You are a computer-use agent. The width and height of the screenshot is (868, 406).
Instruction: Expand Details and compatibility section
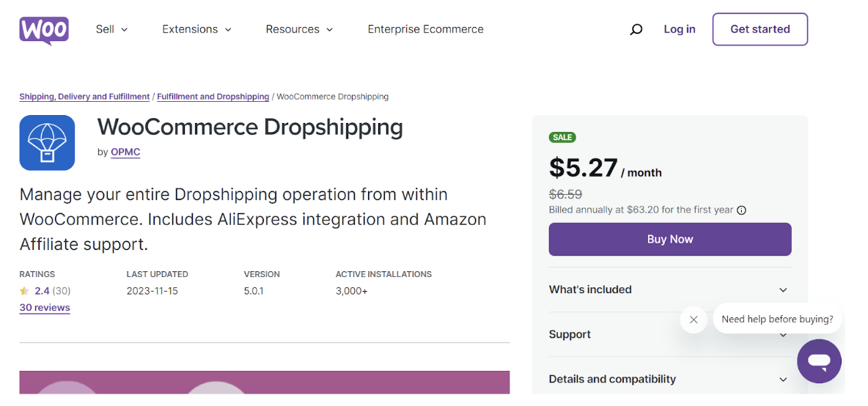pyautogui.click(x=670, y=380)
